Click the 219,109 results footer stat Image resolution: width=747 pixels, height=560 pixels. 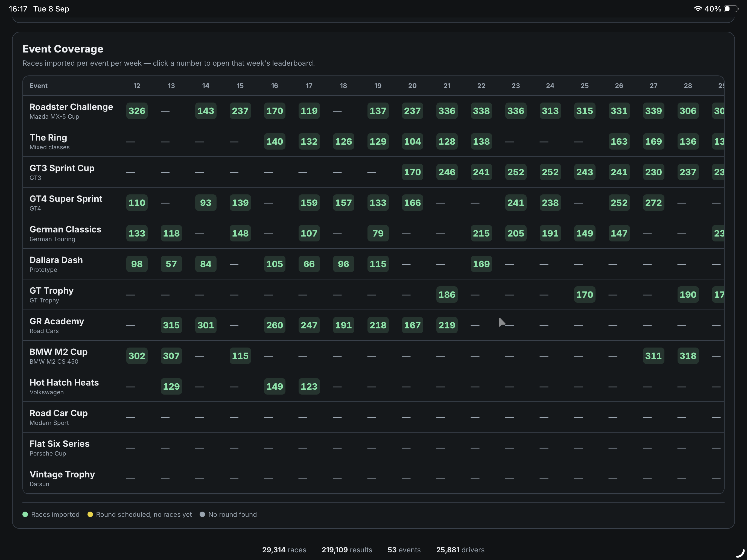click(x=347, y=550)
